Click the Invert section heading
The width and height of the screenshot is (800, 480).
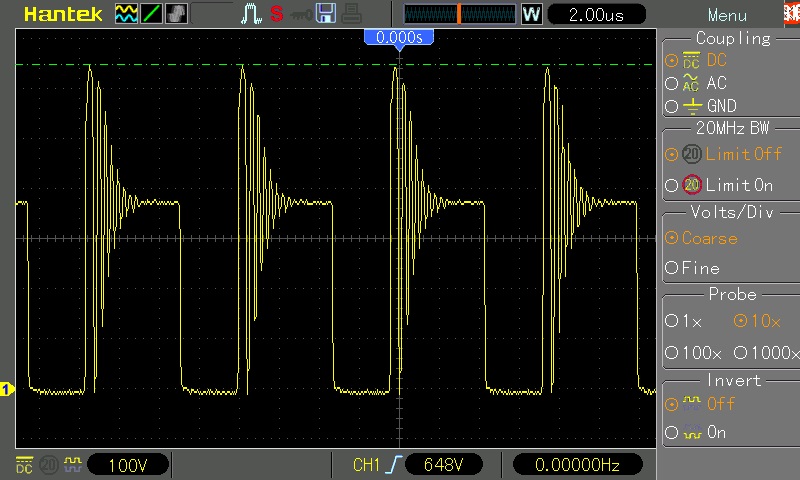(x=734, y=380)
